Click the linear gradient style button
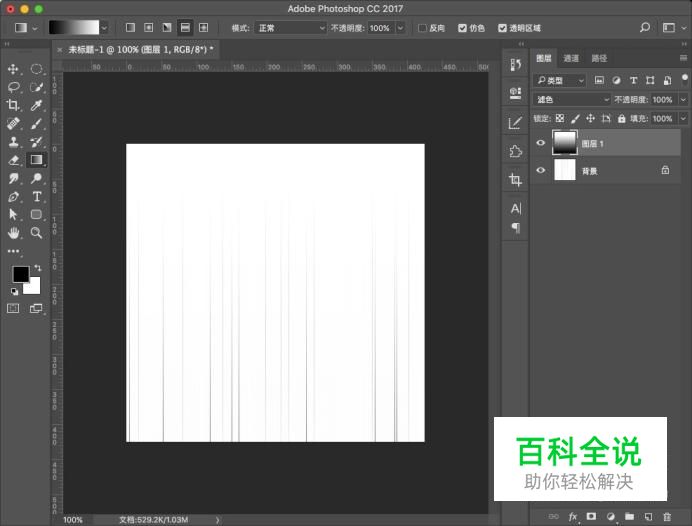The image size is (692, 526). 130,28
